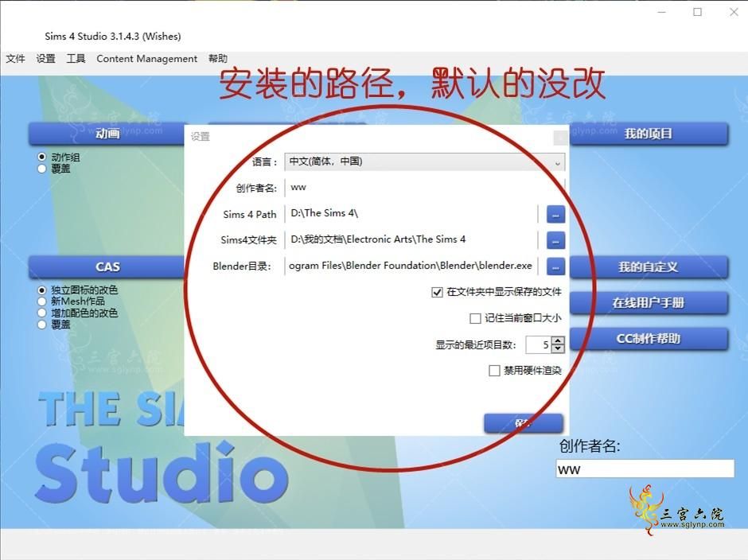Maximize the Sims 4 Studio window
Screen dimensions: 748x560
[697, 13]
